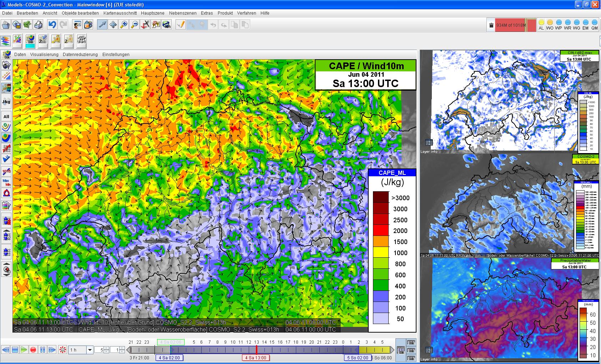This screenshot has height=364, width=601.
Task: Select the zoom out magnifier tool
Action: coord(135,25)
